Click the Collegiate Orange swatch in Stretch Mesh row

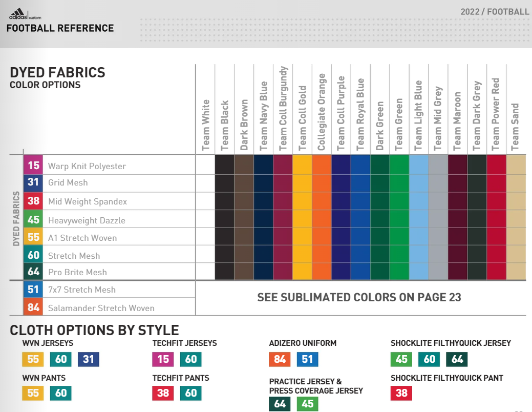pos(322,254)
